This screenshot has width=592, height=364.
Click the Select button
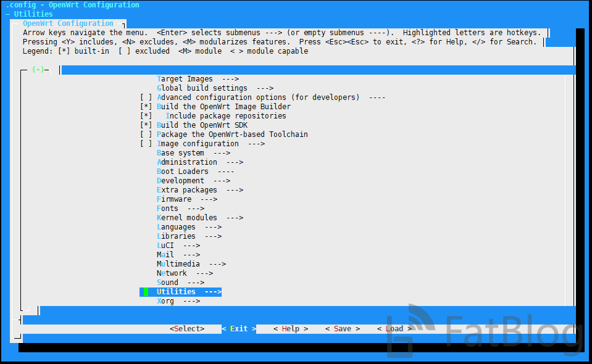pyautogui.click(x=187, y=329)
